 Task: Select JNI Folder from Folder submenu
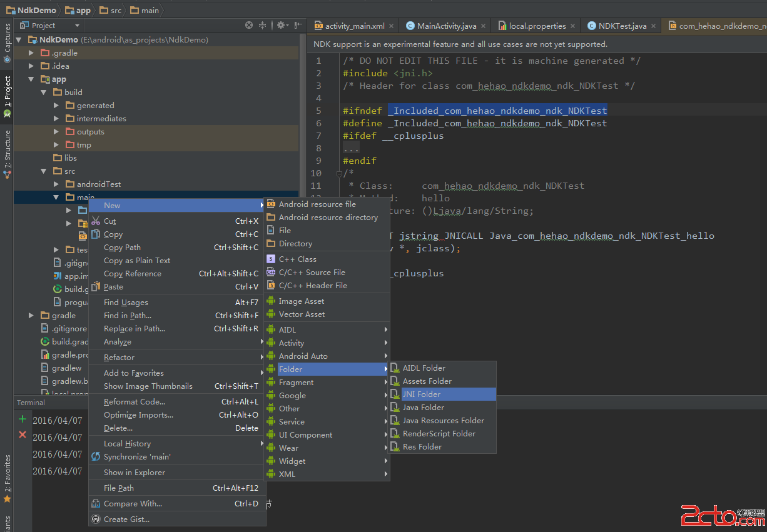click(x=421, y=394)
